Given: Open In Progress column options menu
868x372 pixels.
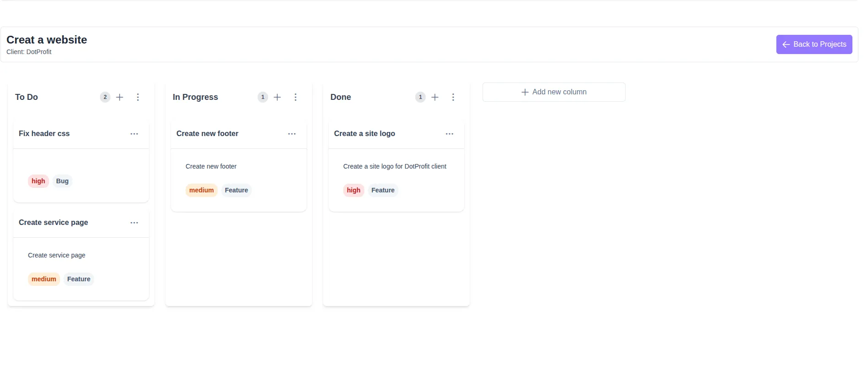Looking at the screenshot, I should pos(296,97).
